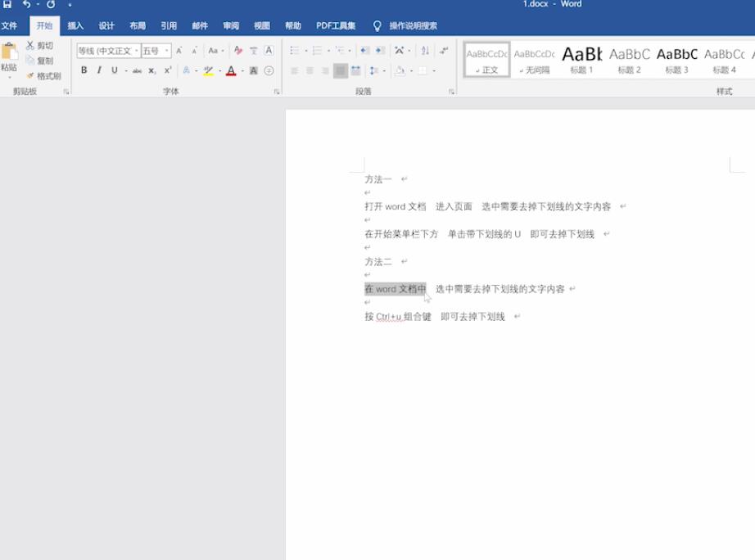Click the 操作说明搜索 search box
755x560 pixels.
click(414, 25)
